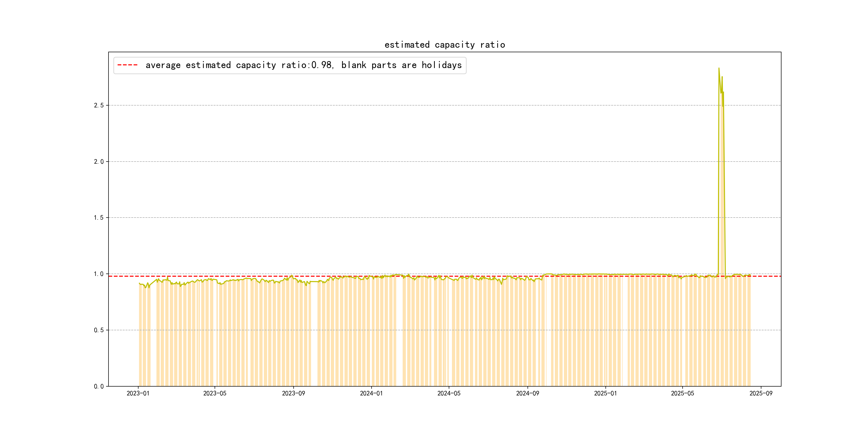Screen dimensions: 868x434
Task: Click the 2025-09 x-axis label
Action: (x=761, y=393)
